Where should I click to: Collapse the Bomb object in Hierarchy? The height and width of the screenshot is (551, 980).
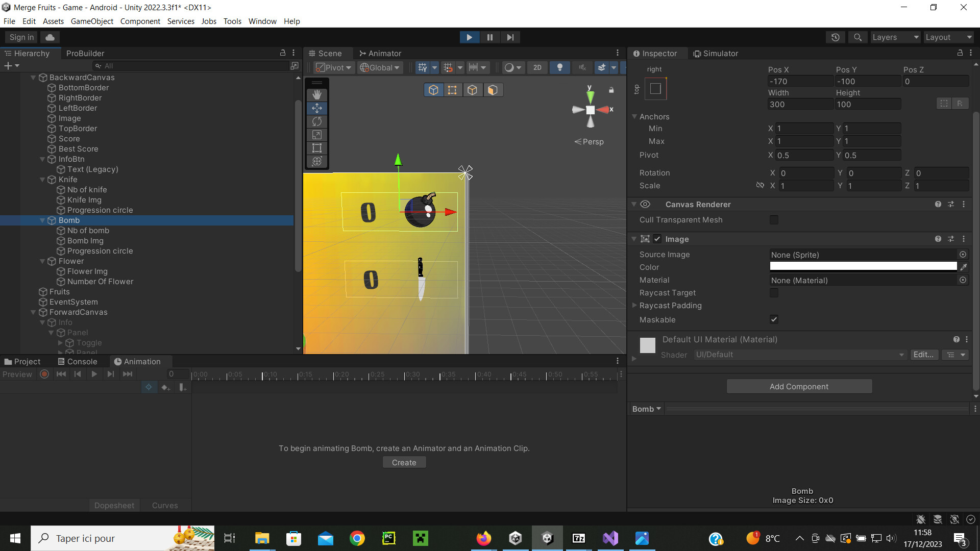[42, 220]
